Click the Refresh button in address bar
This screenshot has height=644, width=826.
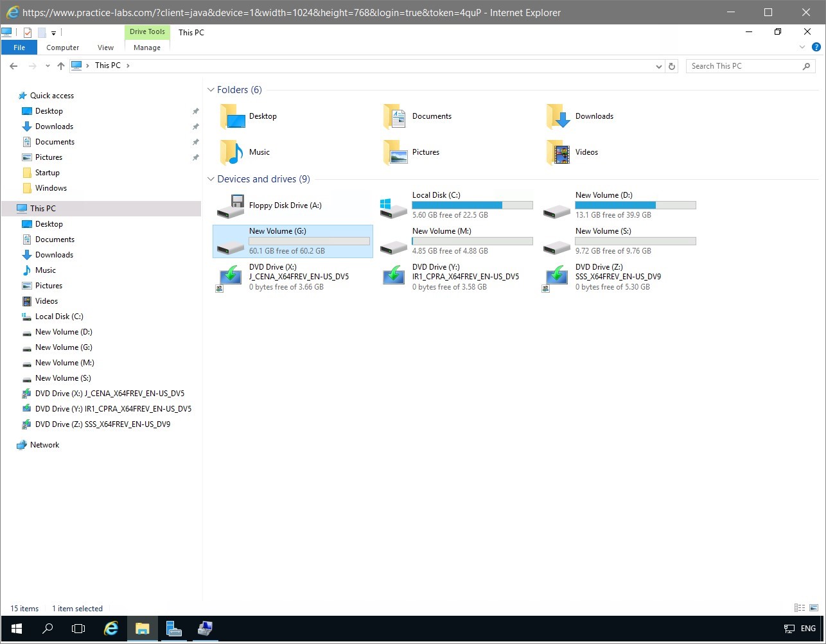coord(672,66)
